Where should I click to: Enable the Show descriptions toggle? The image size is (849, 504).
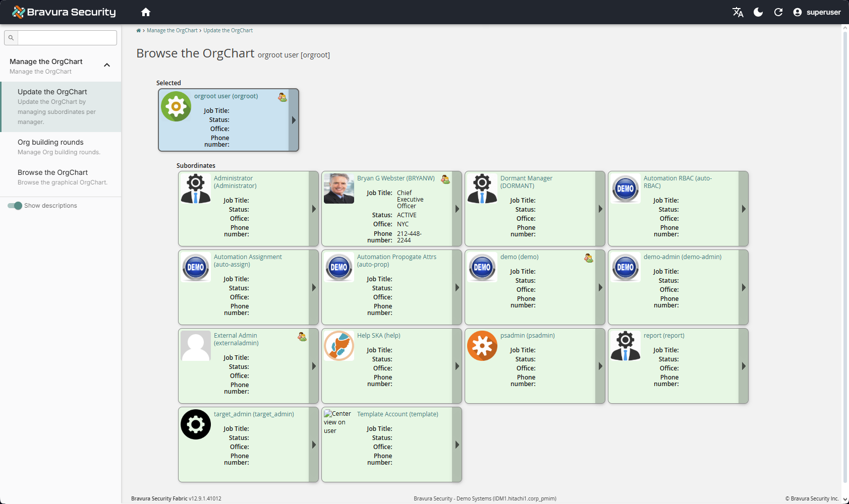pos(15,206)
